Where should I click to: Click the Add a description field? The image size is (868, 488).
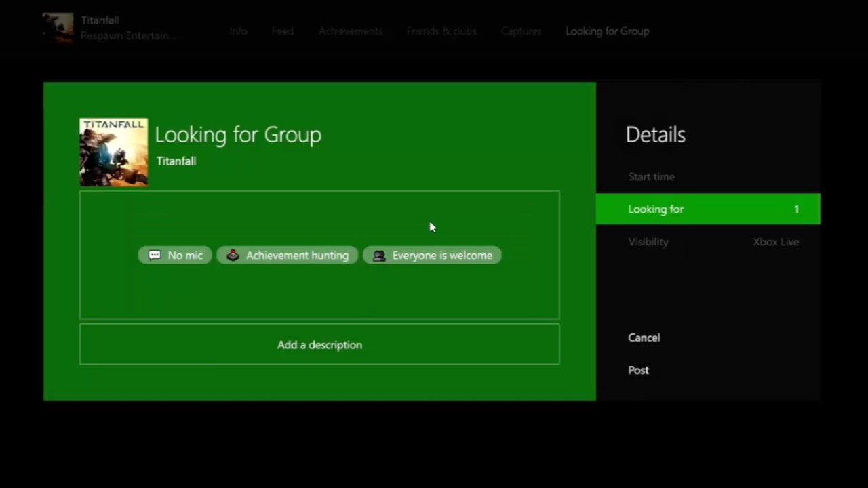(x=319, y=344)
